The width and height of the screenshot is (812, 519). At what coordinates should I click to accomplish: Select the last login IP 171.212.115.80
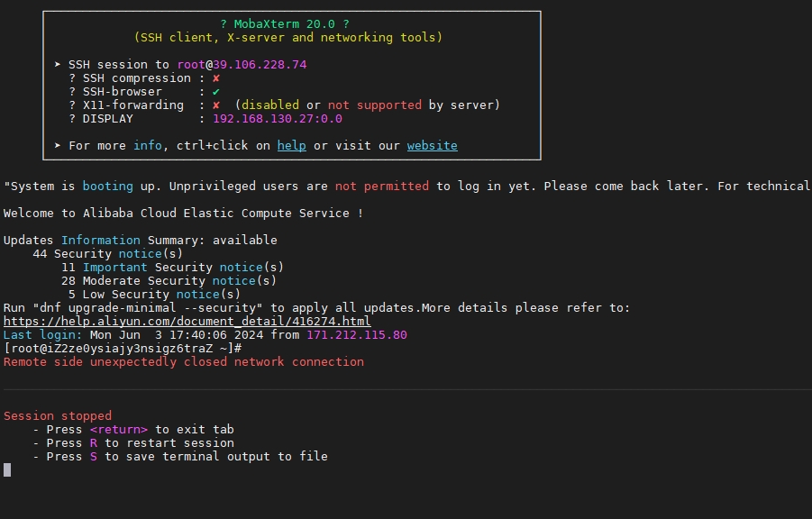(x=357, y=335)
